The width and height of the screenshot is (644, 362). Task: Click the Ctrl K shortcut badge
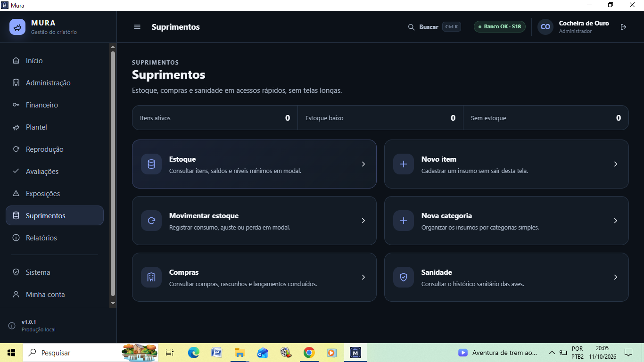click(x=452, y=27)
